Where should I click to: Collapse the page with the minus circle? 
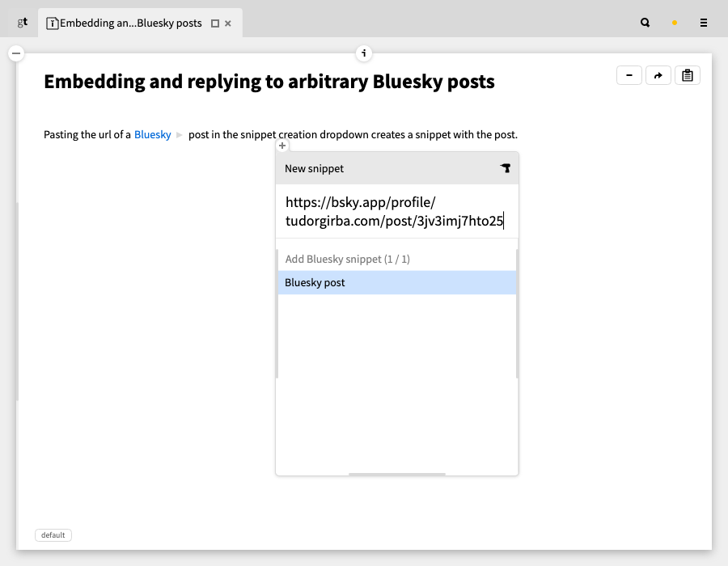[x=16, y=53]
